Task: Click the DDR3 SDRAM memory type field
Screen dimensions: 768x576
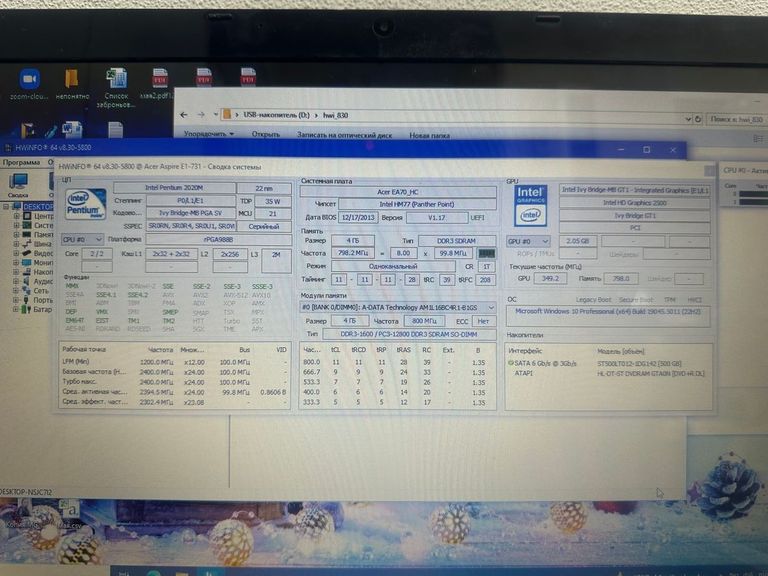Action: pos(457,241)
